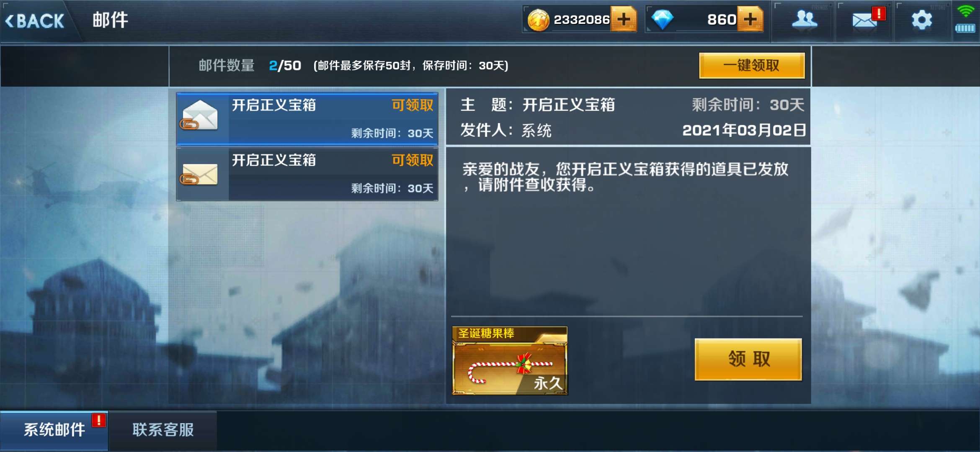
Task: Open the settings gear icon
Action: tap(922, 20)
